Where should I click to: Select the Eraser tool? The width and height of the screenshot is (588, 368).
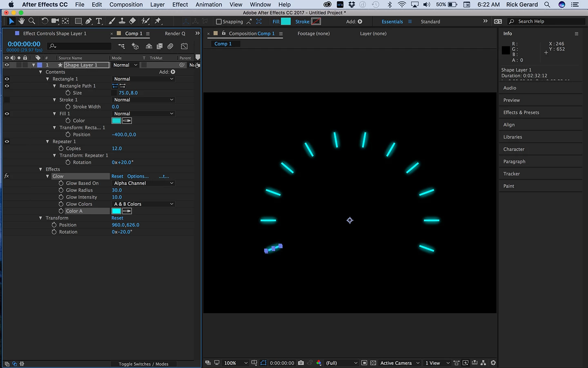(132, 21)
